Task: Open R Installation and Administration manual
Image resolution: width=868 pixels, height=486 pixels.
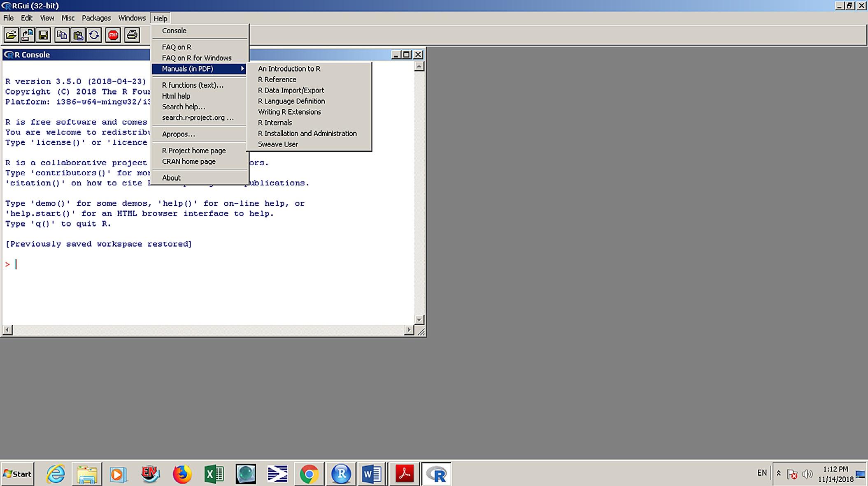Action: [307, 134]
